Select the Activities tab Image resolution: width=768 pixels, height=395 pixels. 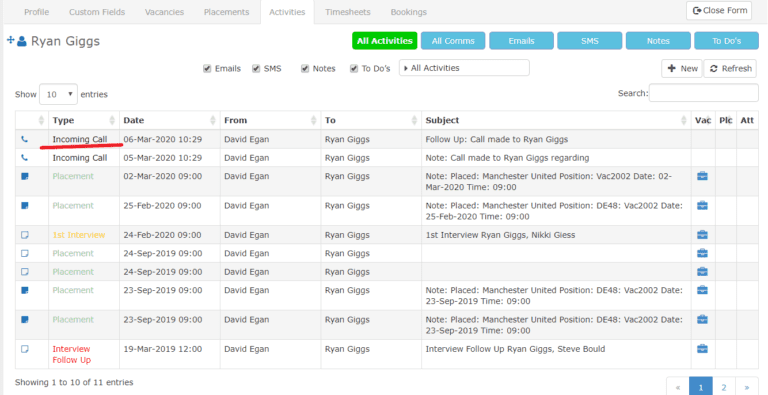tap(287, 12)
